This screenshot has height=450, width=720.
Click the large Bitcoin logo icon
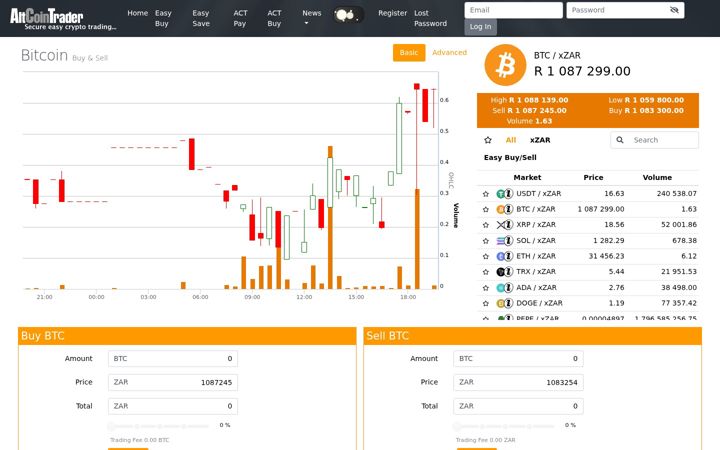coord(505,65)
